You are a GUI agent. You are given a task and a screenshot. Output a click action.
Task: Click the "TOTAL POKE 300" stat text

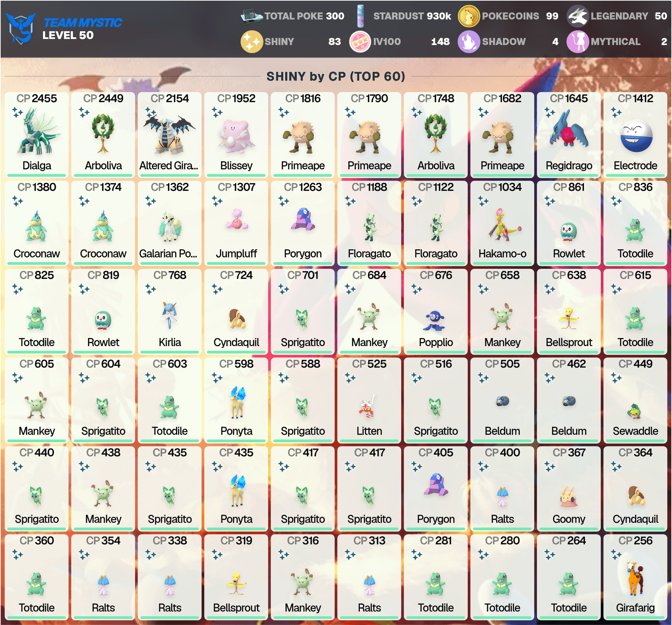coord(304,16)
